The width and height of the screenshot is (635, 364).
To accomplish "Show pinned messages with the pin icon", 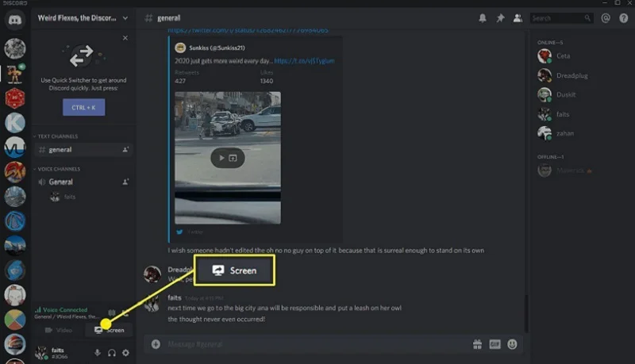I will tap(500, 18).
